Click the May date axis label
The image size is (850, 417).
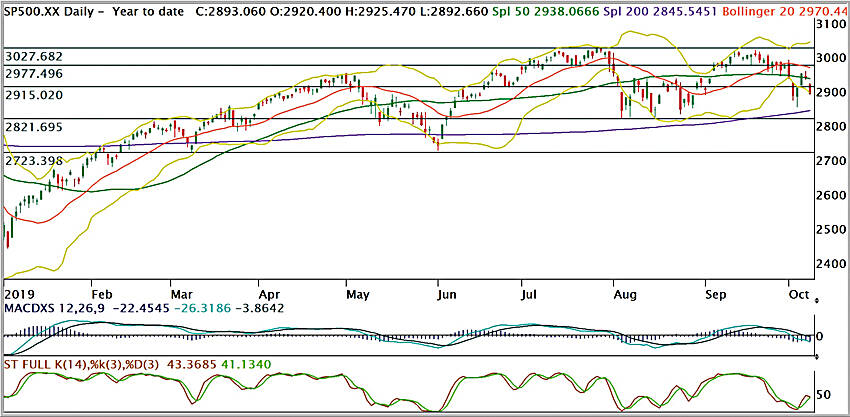click(x=357, y=295)
